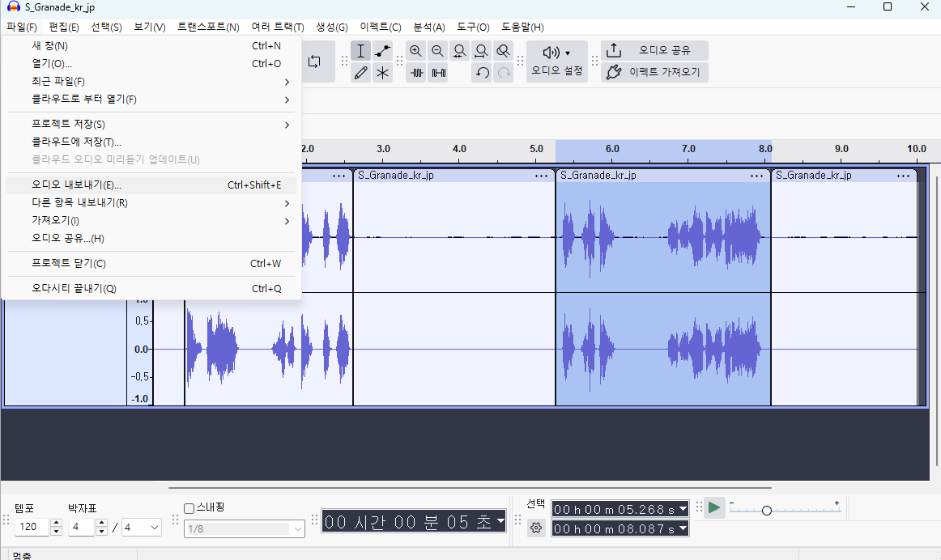The image size is (941, 560).
Task: Click the Zoom In magnifier icon
Action: click(415, 51)
